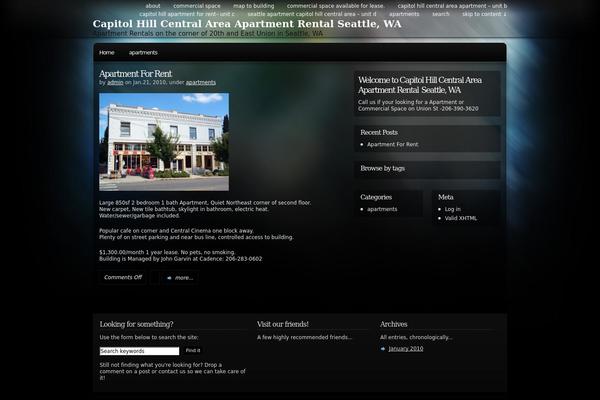Open 'commercial space available for lease' link
Image resolution: width=600 pixels, height=400 pixels.
[335, 6]
